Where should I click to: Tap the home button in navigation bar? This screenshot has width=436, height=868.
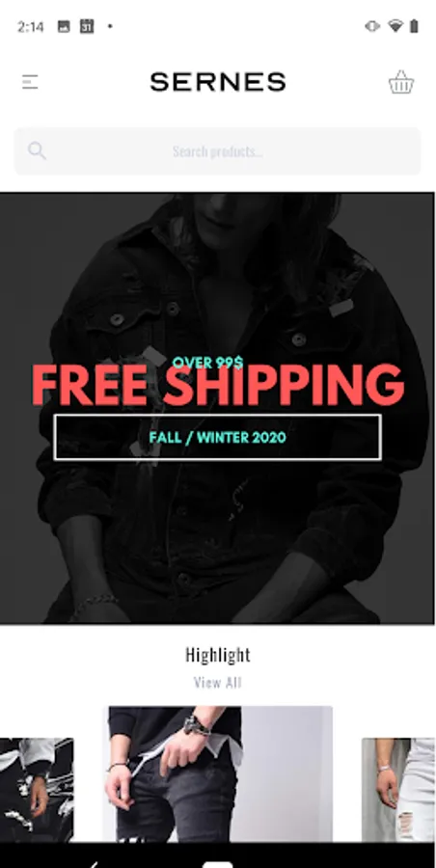(x=218, y=863)
